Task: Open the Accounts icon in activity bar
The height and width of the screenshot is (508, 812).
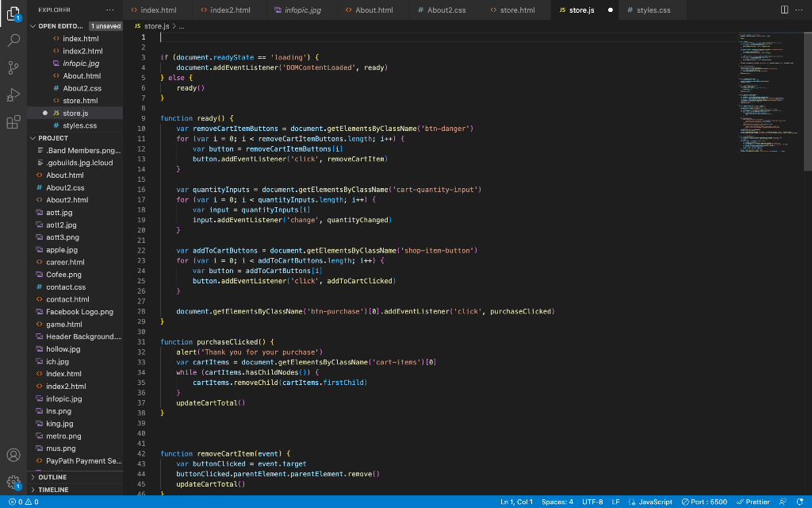Action: pyautogui.click(x=13, y=455)
